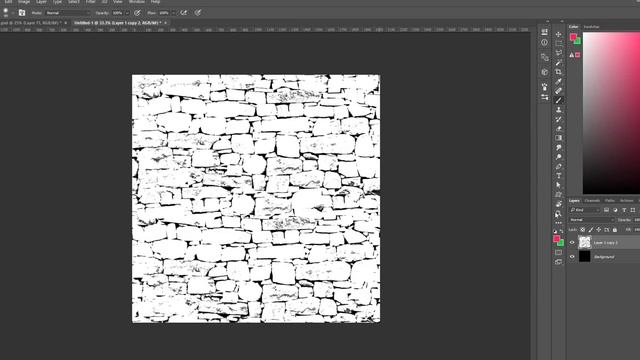Select the Healing Brush tool

tap(558, 91)
